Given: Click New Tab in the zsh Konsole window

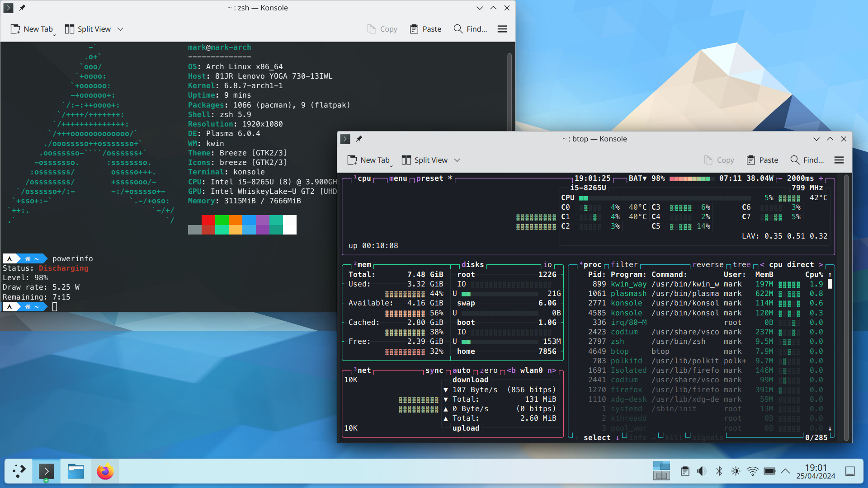Looking at the screenshot, I should pos(32,29).
